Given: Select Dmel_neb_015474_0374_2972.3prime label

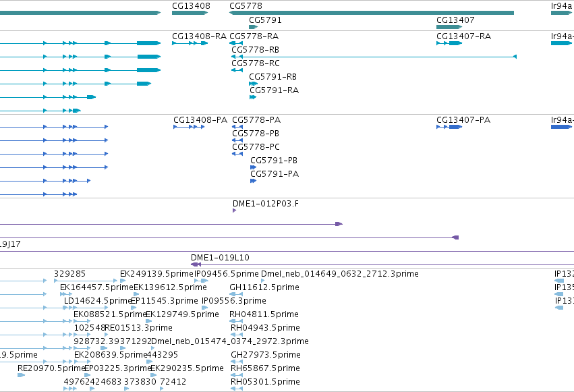Looking at the screenshot, I should (x=230, y=341).
